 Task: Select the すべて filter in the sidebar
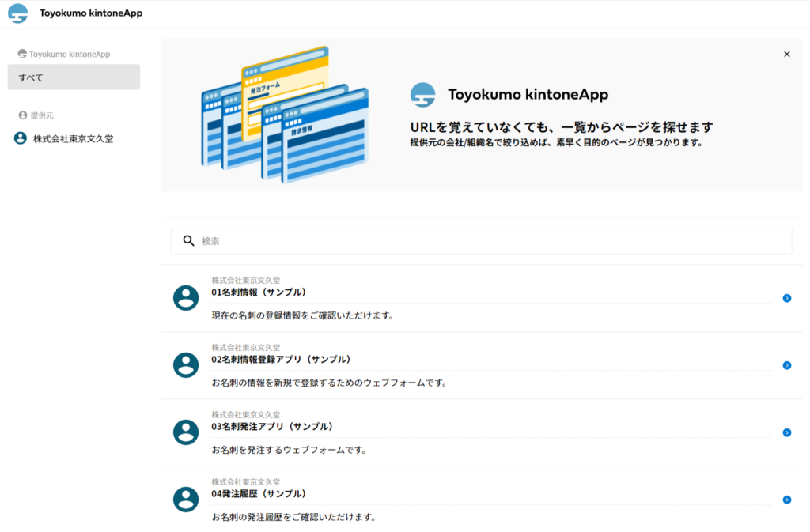[x=74, y=77]
